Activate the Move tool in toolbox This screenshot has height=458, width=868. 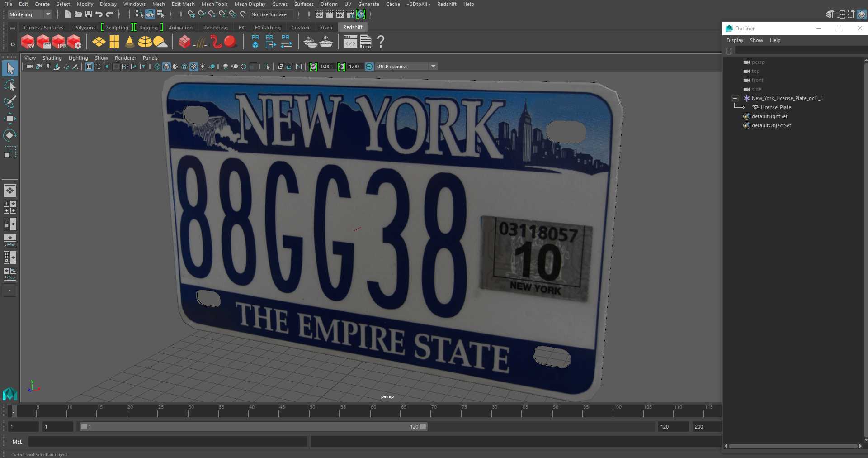click(9, 119)
